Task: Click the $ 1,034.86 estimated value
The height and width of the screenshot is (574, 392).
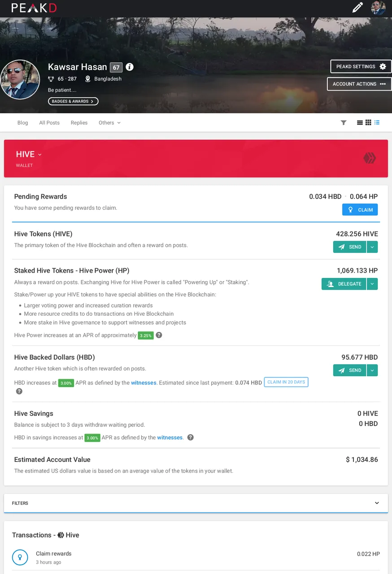Action: (x=362, y=460)
